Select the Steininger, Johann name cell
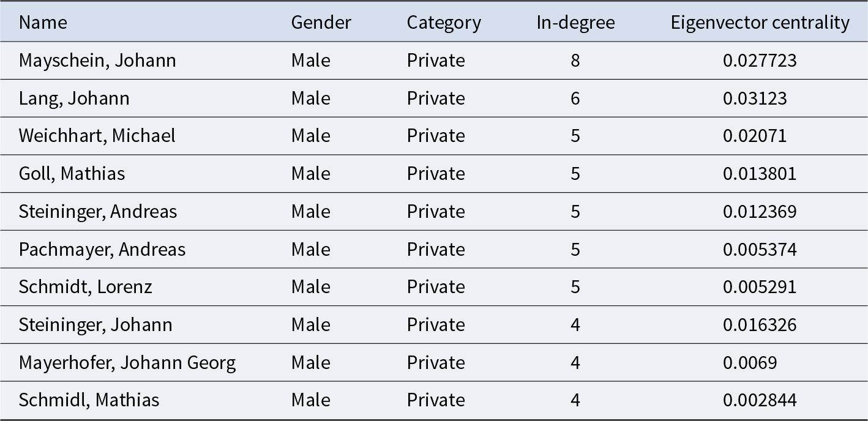 (x=95, y=325)
